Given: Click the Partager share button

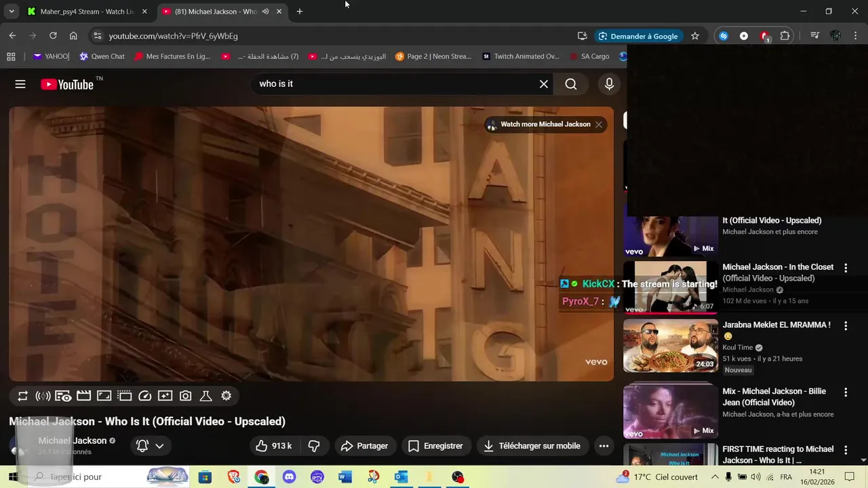Looking at the screenshot, I should click(x=364, y=446).
